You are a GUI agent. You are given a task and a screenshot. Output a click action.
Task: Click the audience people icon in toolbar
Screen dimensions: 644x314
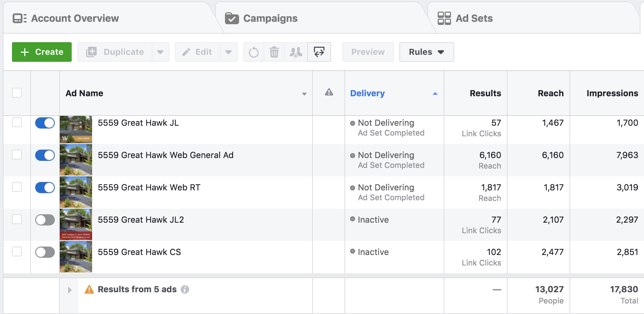[296, 52]
